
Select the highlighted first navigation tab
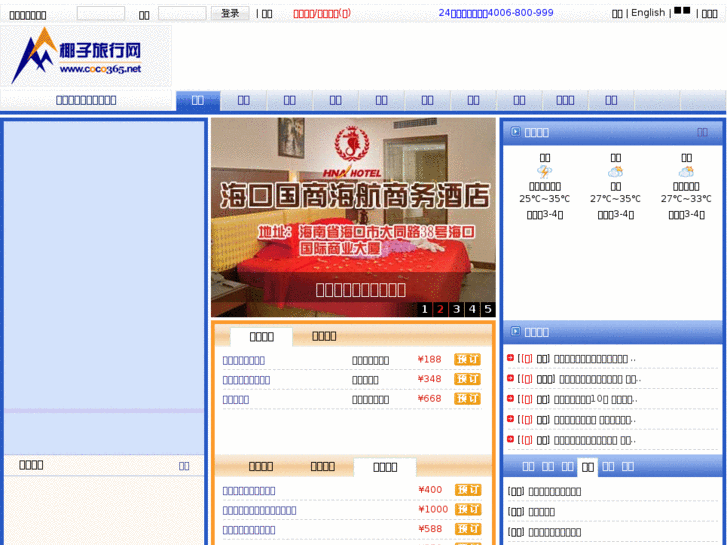(x=198, y=100)
